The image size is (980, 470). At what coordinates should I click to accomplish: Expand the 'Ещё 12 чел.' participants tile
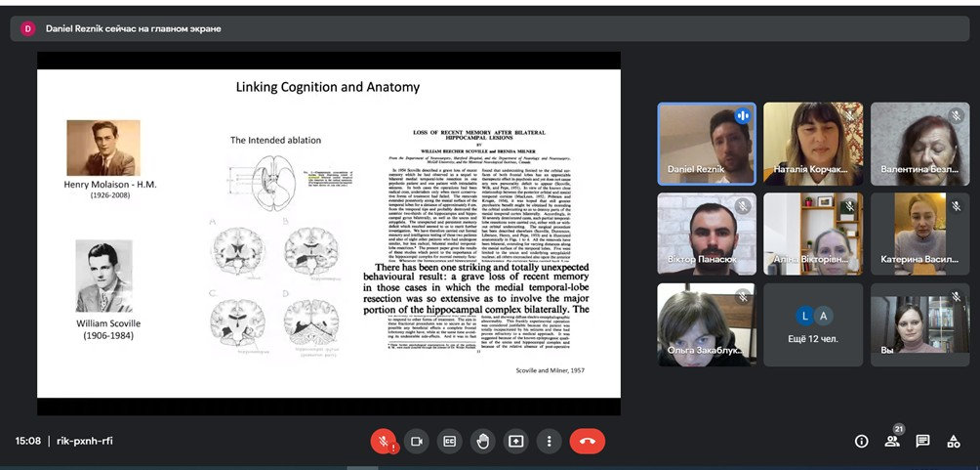(x=813, y=324)
